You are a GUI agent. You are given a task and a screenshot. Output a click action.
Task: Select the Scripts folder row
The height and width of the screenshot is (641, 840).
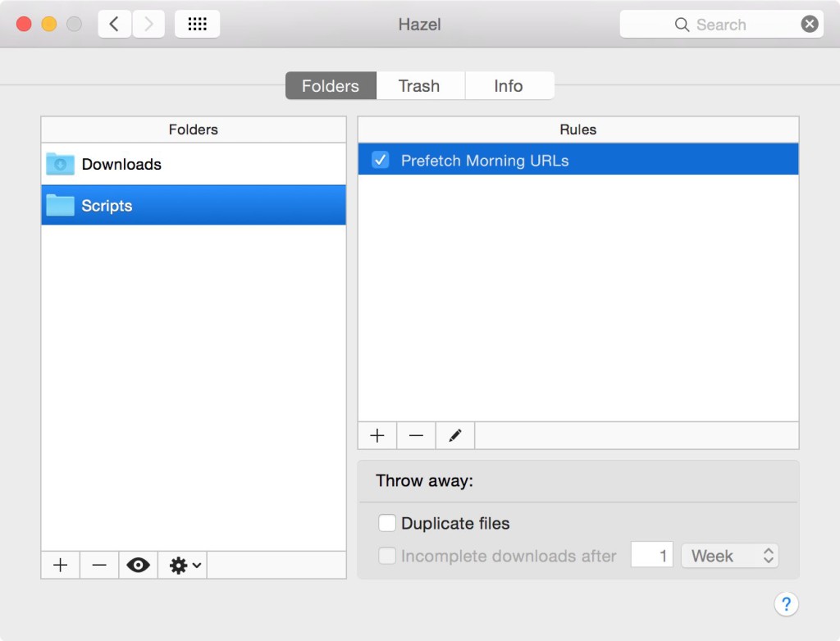[x=194, y=205]
